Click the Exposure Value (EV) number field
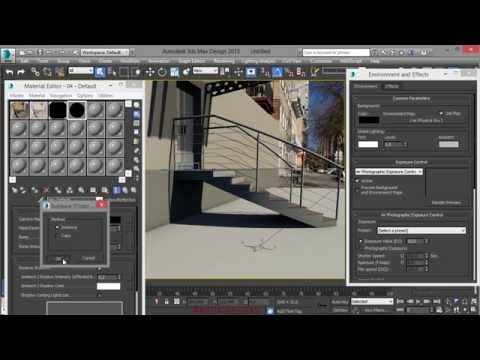This screenshot has width=480, height=360. (415, 241)
